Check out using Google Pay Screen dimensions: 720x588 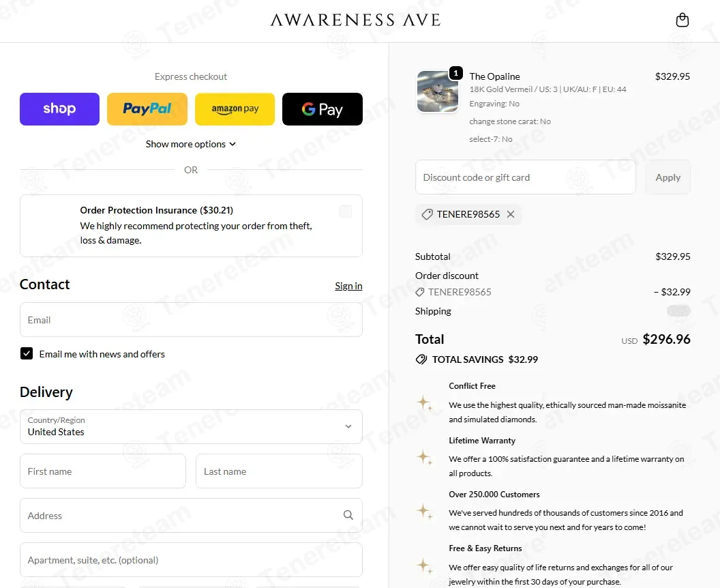tap(322, 109)
